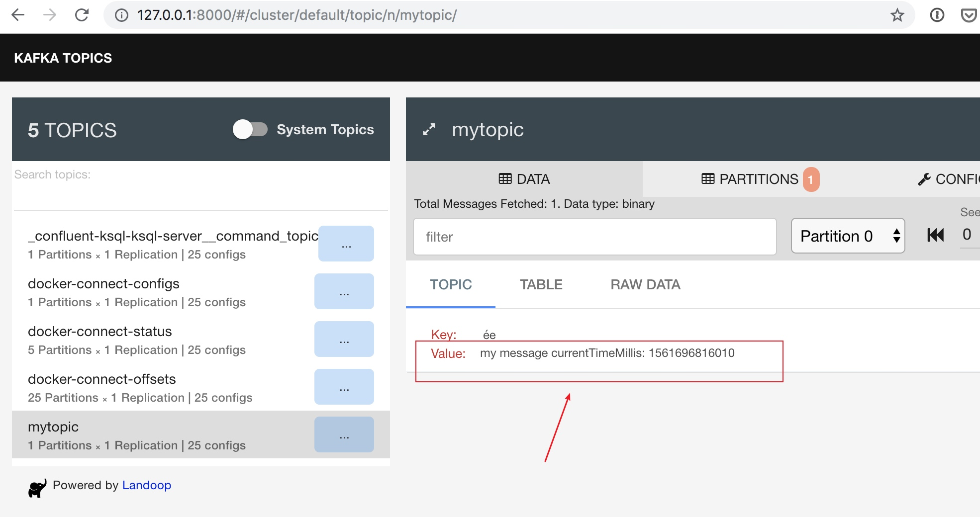Toggle the System Topics switch
The image size is (980, 517).
pos(250,130)
